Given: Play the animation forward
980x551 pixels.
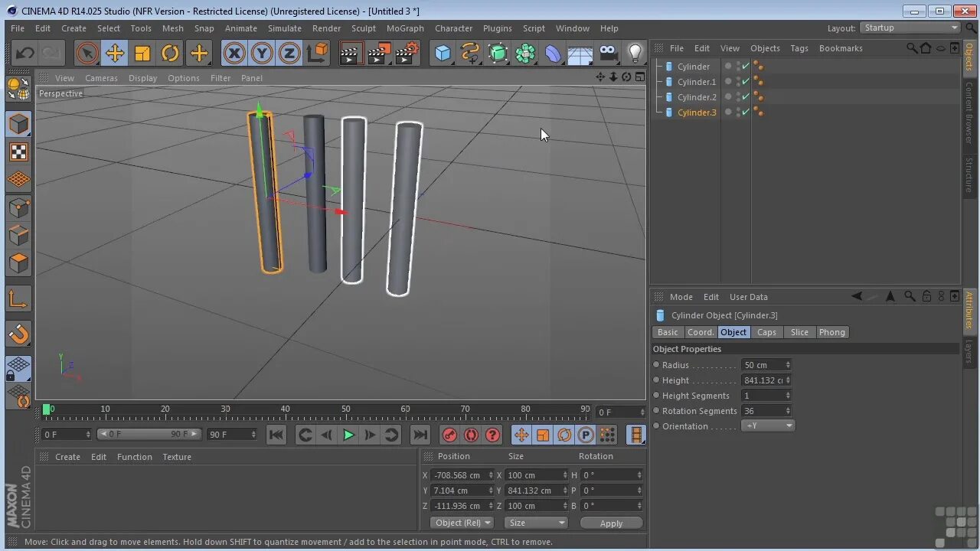Looking at the screenshot, I should (348, 435).
